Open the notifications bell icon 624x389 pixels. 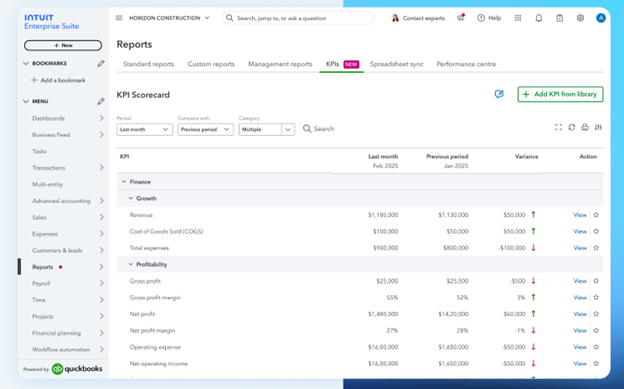click(x=538, y=18)
